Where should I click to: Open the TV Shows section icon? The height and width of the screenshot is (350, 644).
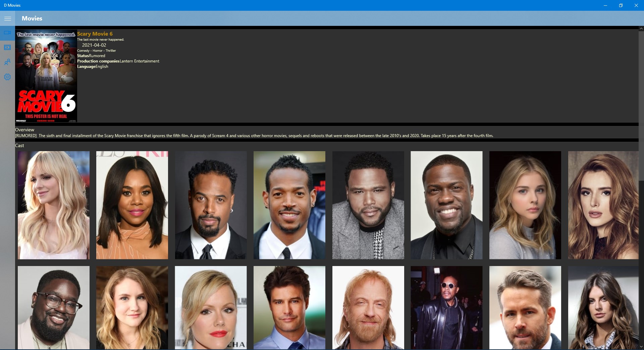(7, 47)
